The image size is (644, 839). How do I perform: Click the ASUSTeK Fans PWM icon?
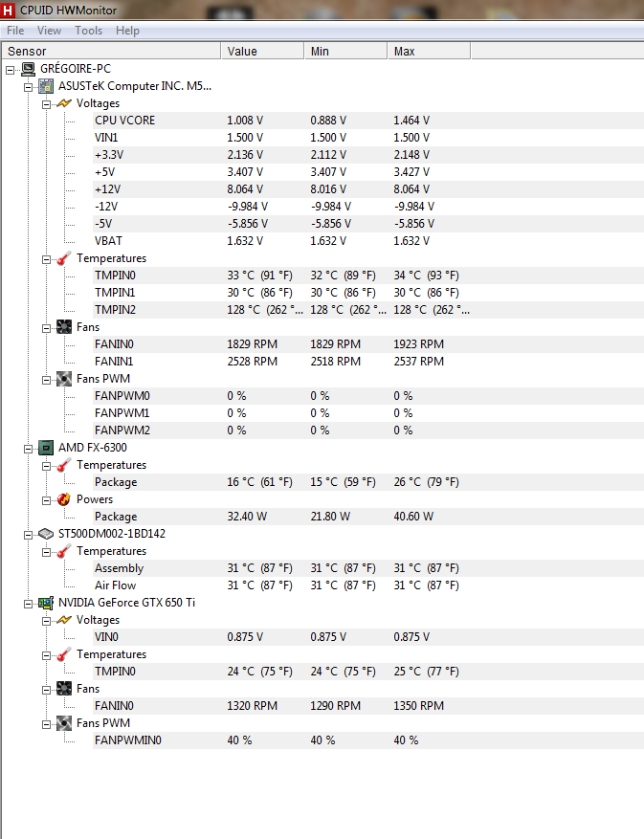[x=64, y=379]
